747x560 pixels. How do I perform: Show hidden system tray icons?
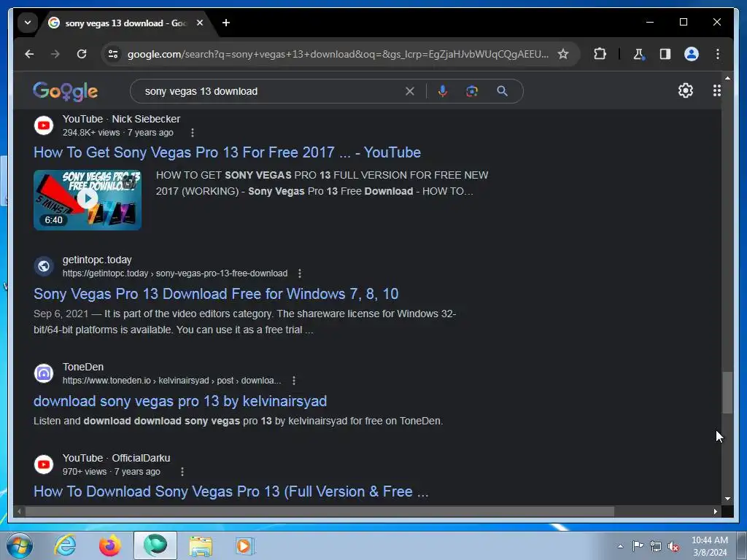[x=620, y=546]
